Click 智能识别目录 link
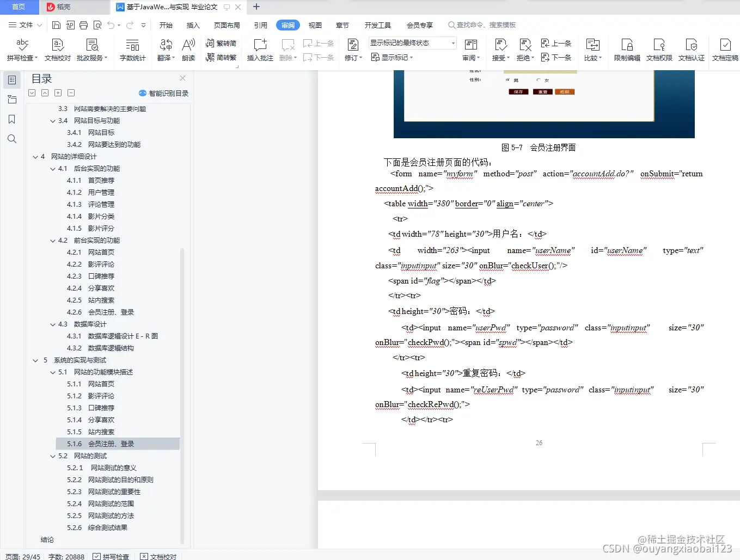The image size is (740, 560). (x=164, y=93)
